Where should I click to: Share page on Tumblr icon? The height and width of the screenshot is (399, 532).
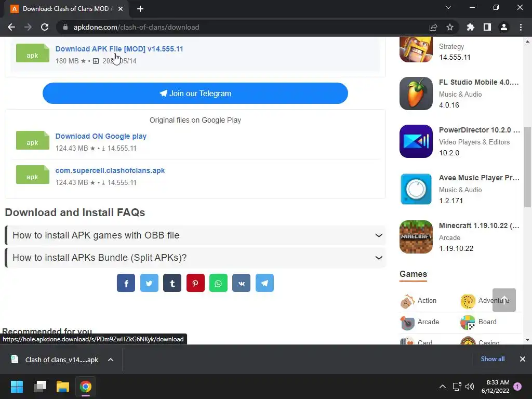[x=172, y=283]
